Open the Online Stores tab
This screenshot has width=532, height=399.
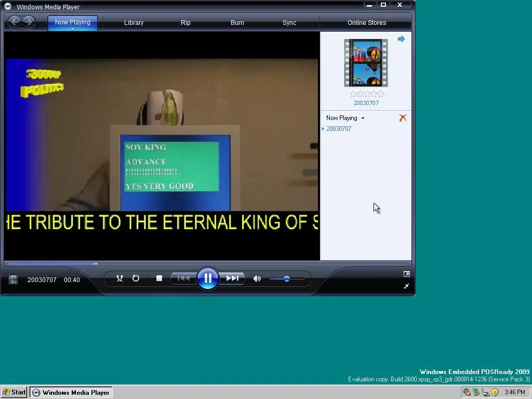point(367,23)
